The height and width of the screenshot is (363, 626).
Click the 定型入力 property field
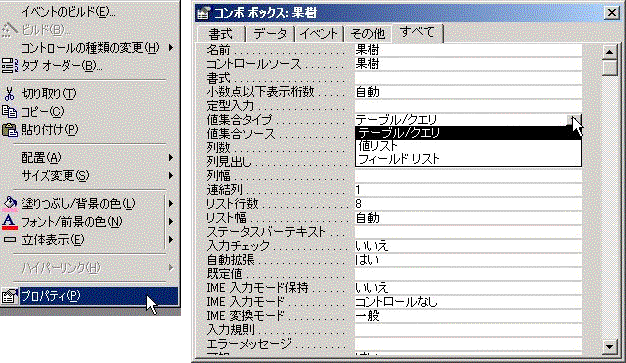point(468,106)
